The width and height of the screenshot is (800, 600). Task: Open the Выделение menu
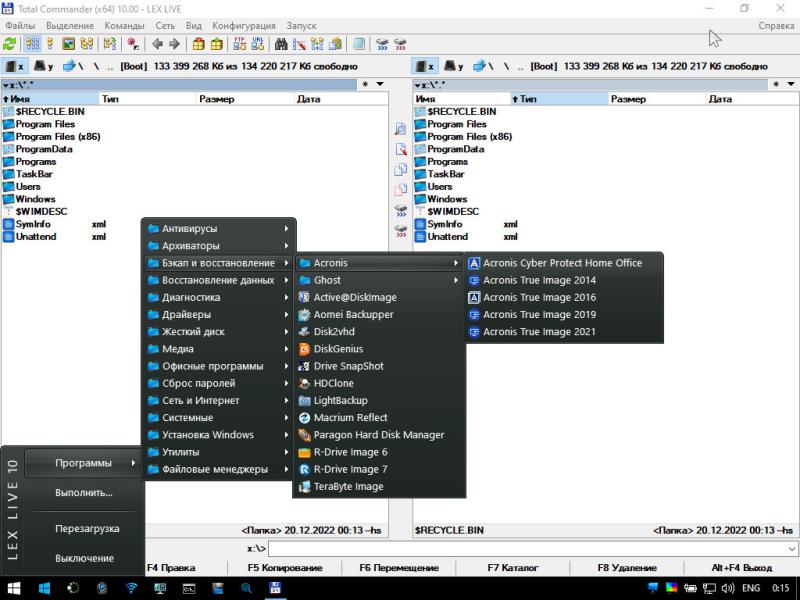[70, 26]
